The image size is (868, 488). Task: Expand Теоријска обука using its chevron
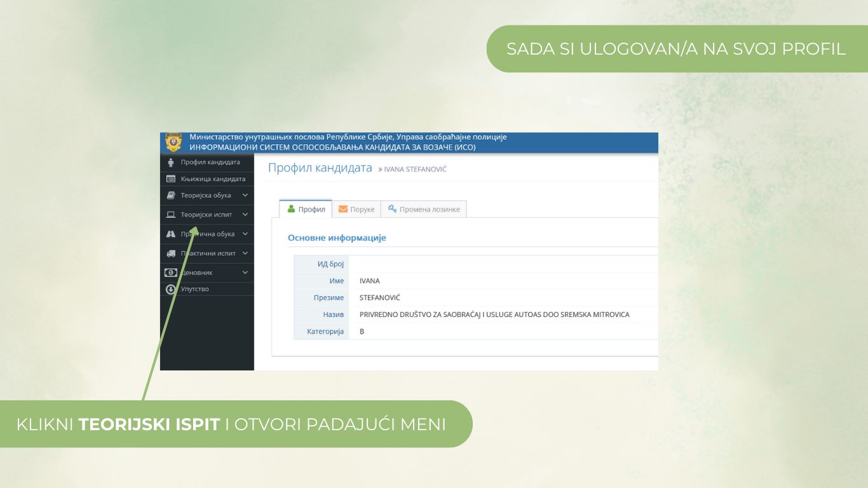(245, 196)
